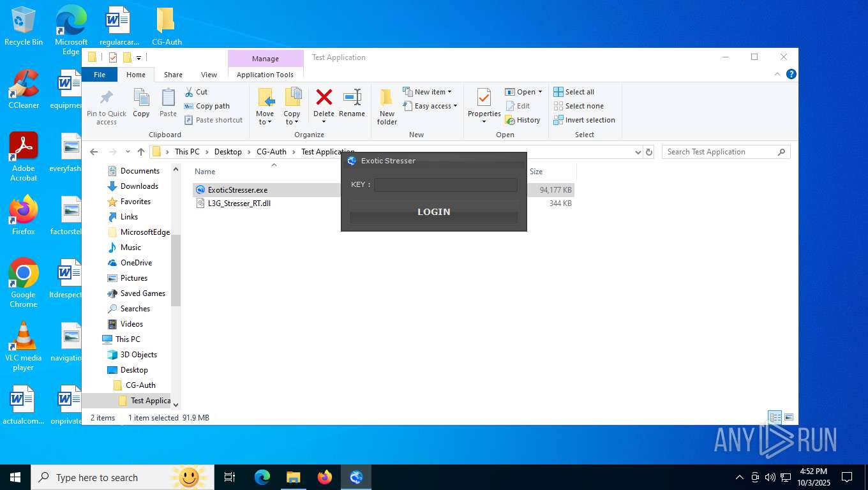
Task: Open Firefox from the taskbar
Action: pyautogui.click(x=325, y=477)
